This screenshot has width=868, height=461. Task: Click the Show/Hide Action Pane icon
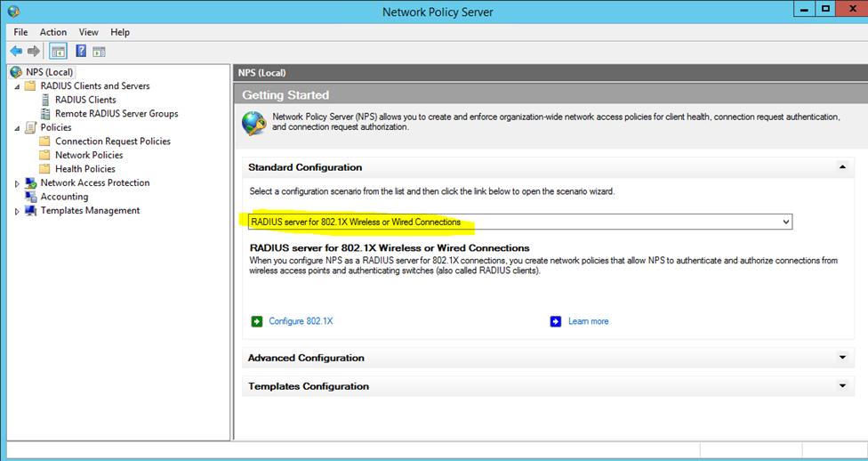99,52
